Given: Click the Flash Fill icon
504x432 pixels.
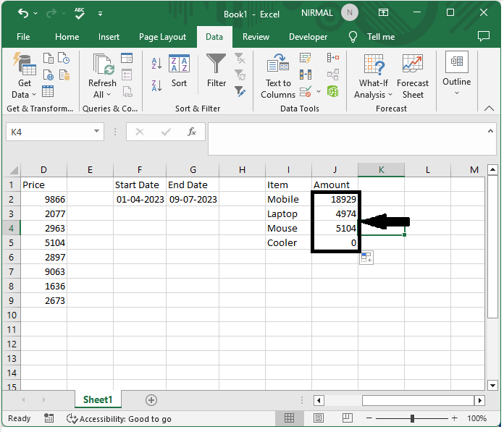Looking at the screenshot, I should pyautogui.click(x=306, y=58).
